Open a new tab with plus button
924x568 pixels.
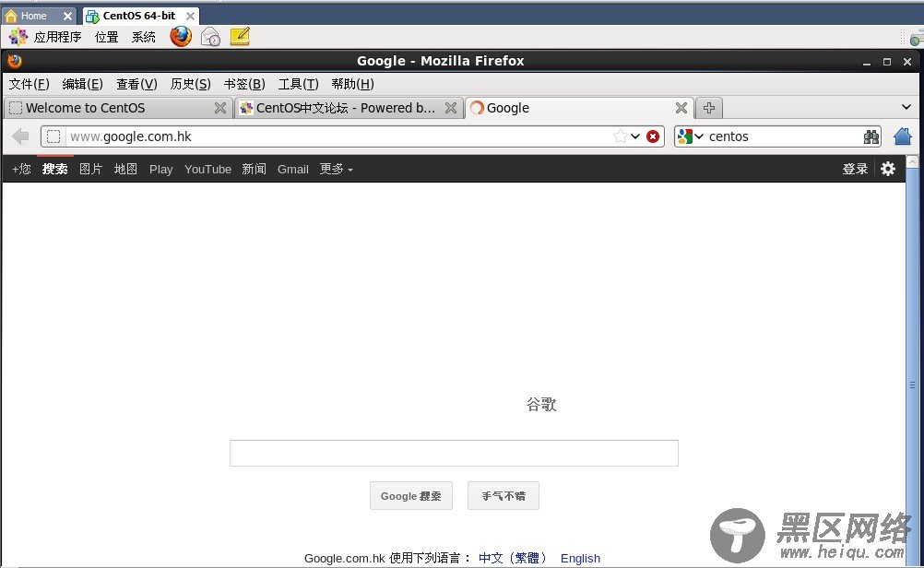[709, 108]
